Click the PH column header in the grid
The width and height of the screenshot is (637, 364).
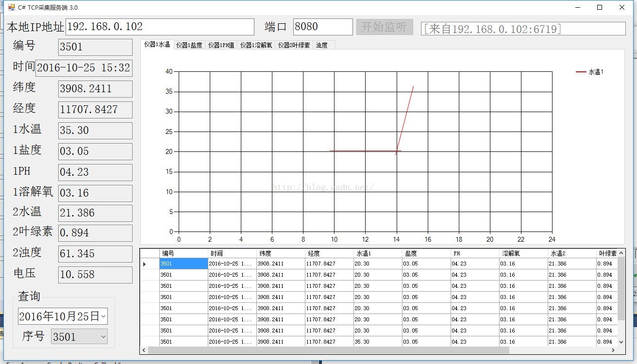click(475, 253)
